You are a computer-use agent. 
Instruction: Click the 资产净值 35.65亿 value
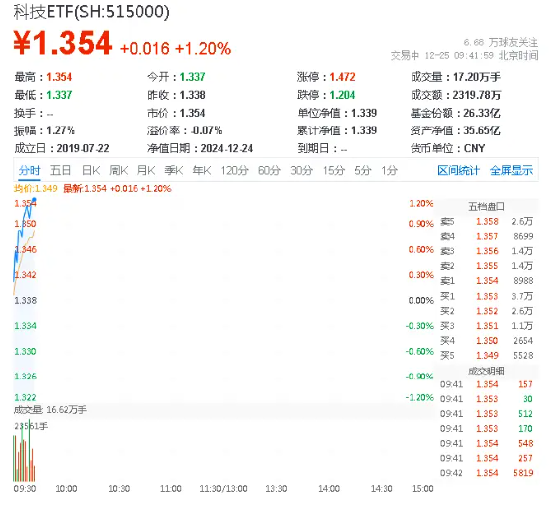[482, 130]
